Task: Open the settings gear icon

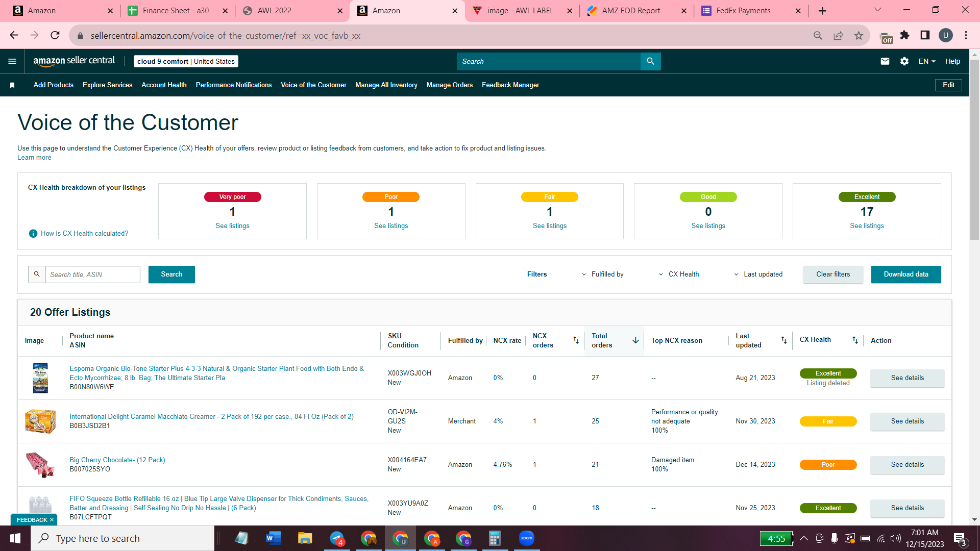Action: (904, 61)
